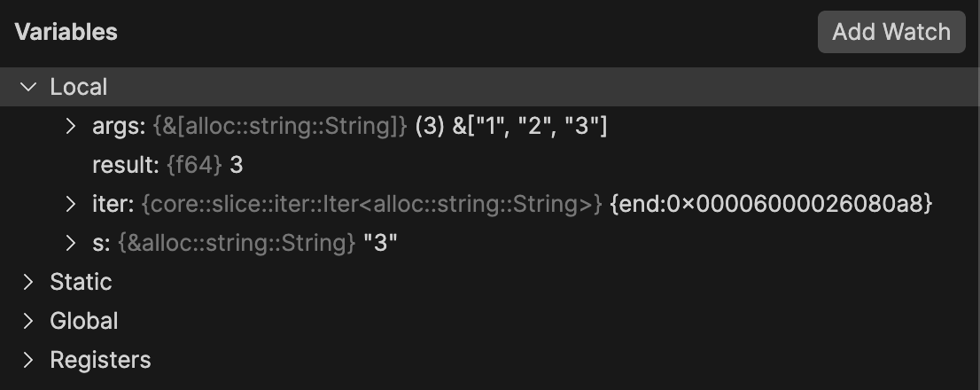Click the Global section label
Image resolution: width=980 pixels, height=390 pixels.
tap(84, 321)
